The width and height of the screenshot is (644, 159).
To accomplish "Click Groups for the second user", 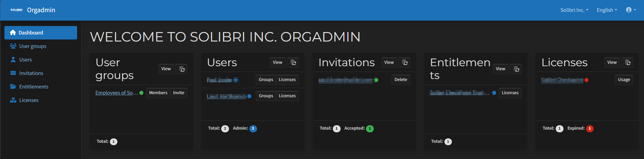I will coord(266,96).
